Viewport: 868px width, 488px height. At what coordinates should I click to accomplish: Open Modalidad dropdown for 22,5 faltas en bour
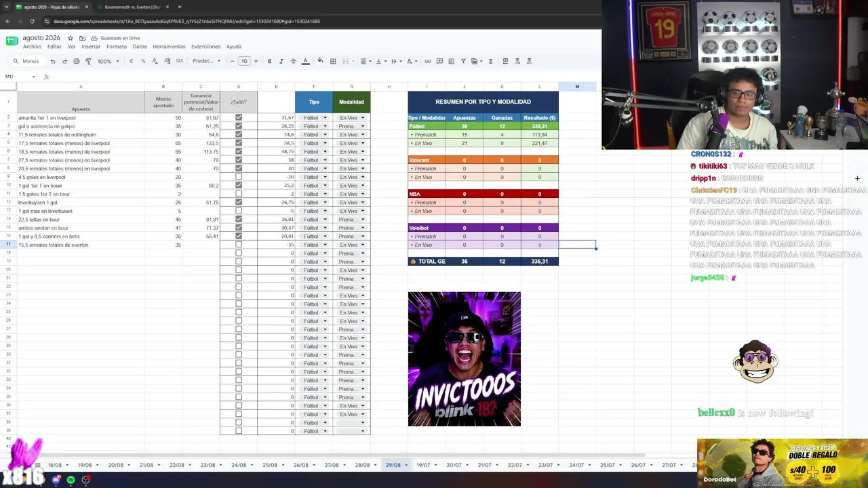tap(351, 220)
